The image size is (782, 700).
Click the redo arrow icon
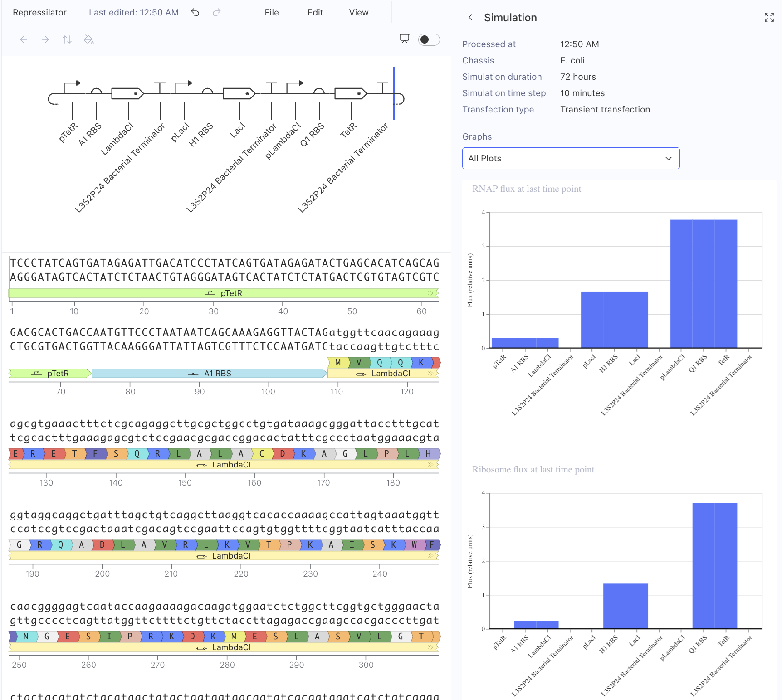pos(217,13)
